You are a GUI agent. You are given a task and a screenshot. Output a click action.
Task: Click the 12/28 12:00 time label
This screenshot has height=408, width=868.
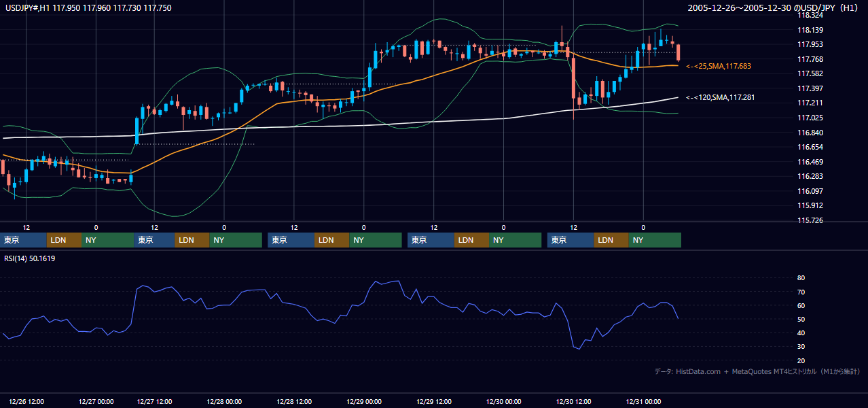click(x=294, y=401)
